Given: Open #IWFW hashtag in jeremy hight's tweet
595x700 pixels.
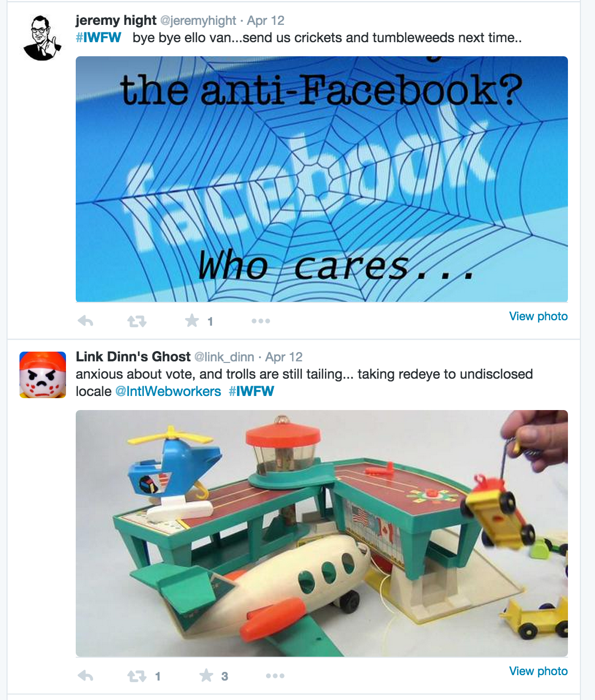Looking at the screenshot, I should coord(98,37).
